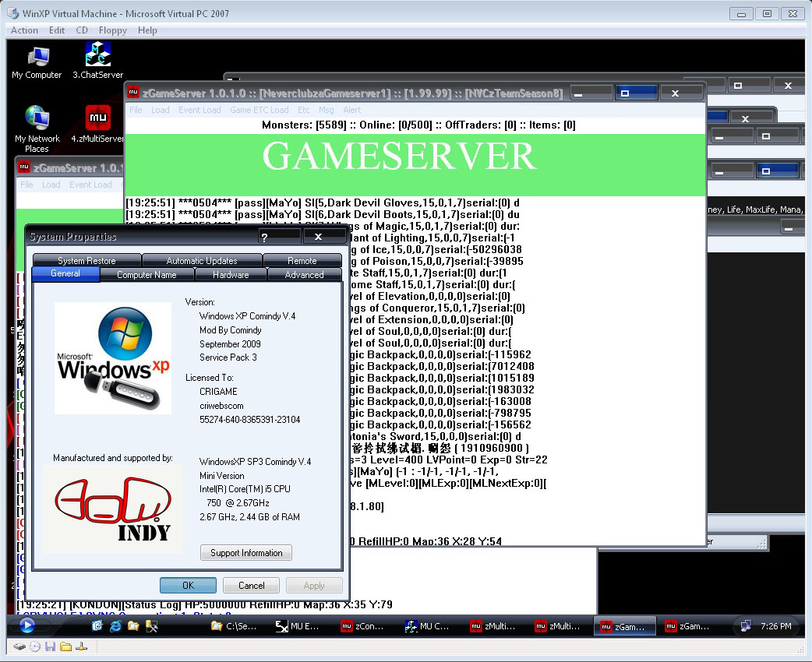Switch to Computer Name tab
The height and width of the screenshot is (662, 812).
click(x=147, y=275)
